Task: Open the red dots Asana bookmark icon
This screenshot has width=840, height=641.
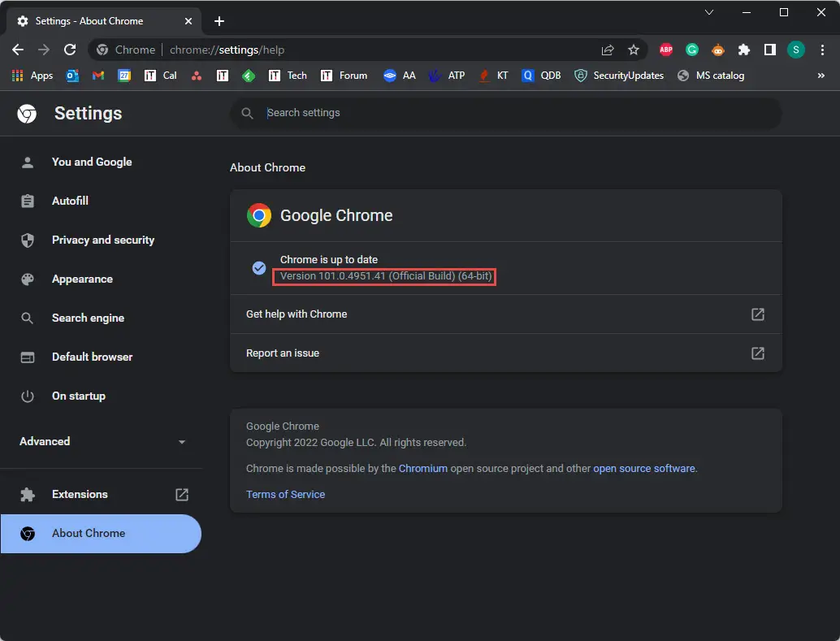Action: [x=197, y=76]
